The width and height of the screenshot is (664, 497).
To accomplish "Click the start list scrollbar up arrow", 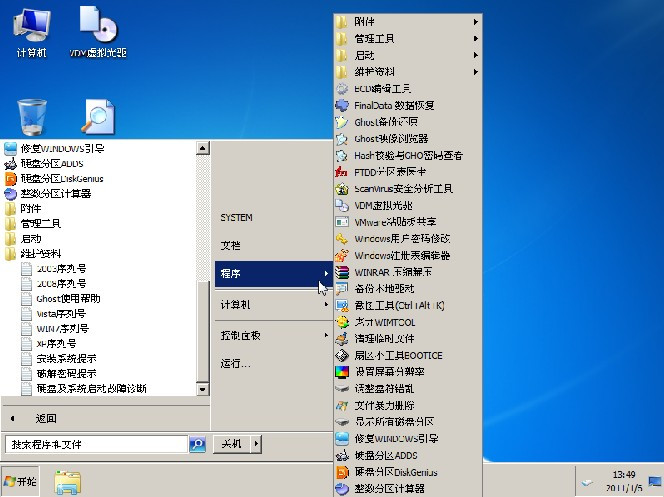I will pos(203,148).
